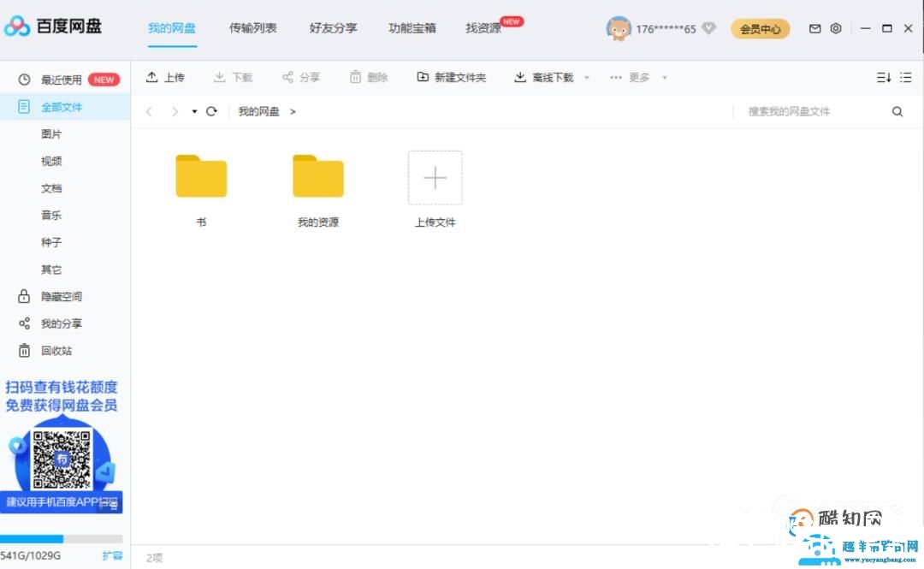Viewport: 924px width, 569px height.
Task: Click the search magnifier icon
Action: [x=897, y=111]
